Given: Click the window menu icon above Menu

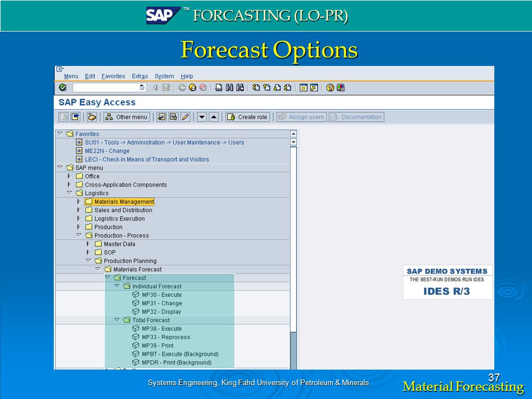Looking at the screenshot, I should click(x=60, y=69).
